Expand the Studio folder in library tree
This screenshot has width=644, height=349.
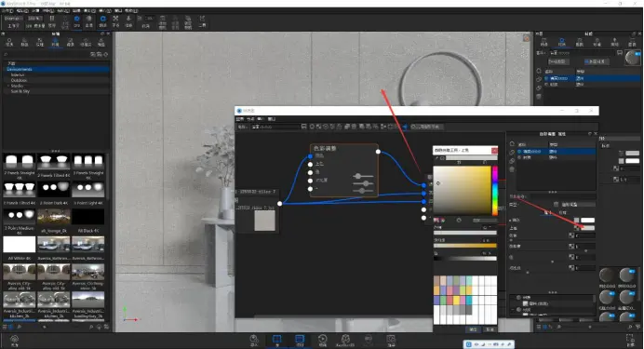click(x=8, y=86)
